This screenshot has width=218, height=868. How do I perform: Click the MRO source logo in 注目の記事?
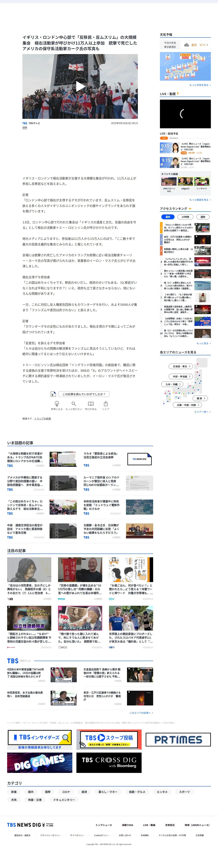61,599
